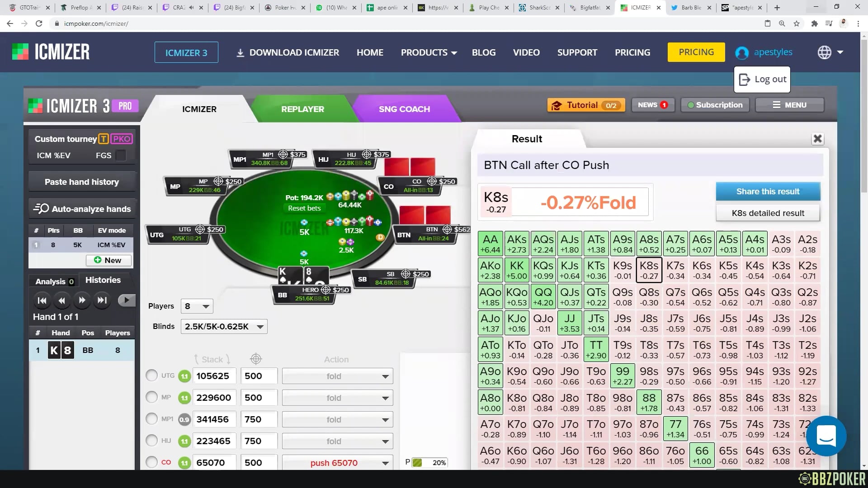Toggle the PKO tournament mode
The height and width of the screenshot is (488, 868).
[x=122, y=139]
